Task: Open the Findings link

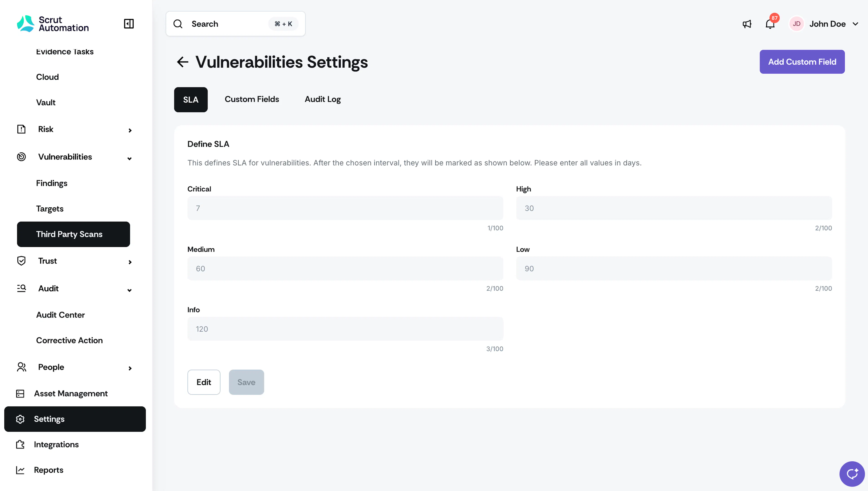Action: pos(52,183)
